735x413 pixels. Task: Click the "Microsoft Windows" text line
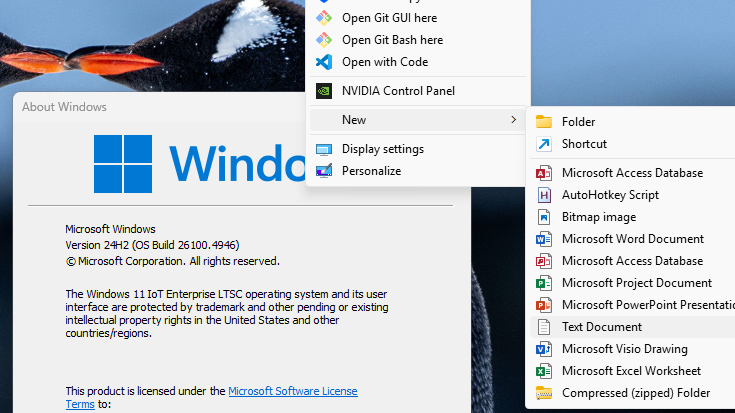(x=110, y=229)
